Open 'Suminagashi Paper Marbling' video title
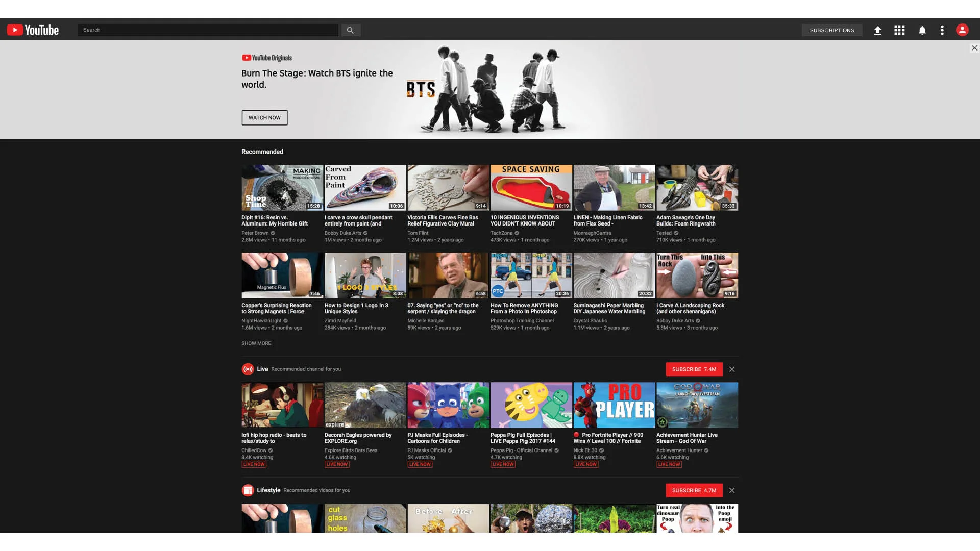 [x=609, y=308]
